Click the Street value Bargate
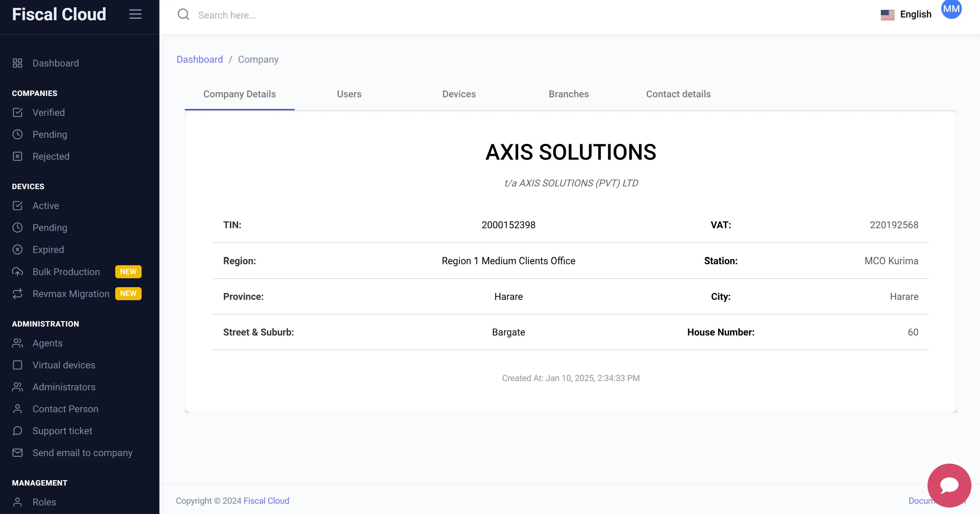Screen dimensions: 980x514 pyautogui.click(x=508, y=332)
